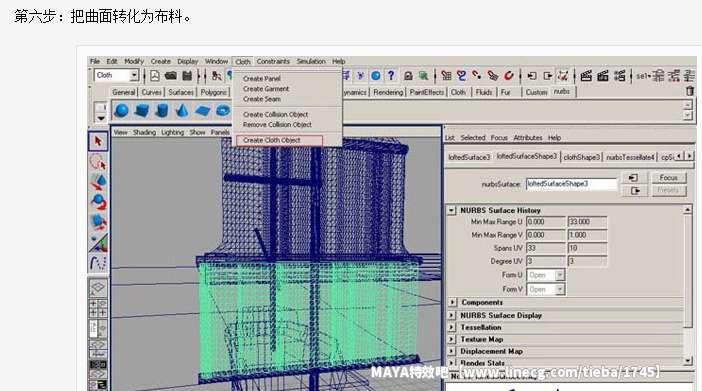
Task: Click the question mark help icon
Action: pos(391,76)
